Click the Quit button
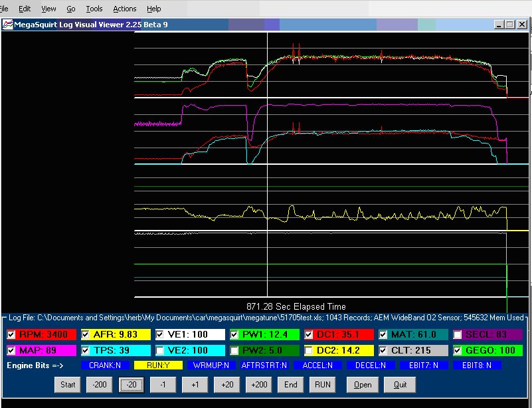This screenshot has height=408, width=532. [400, 385]
